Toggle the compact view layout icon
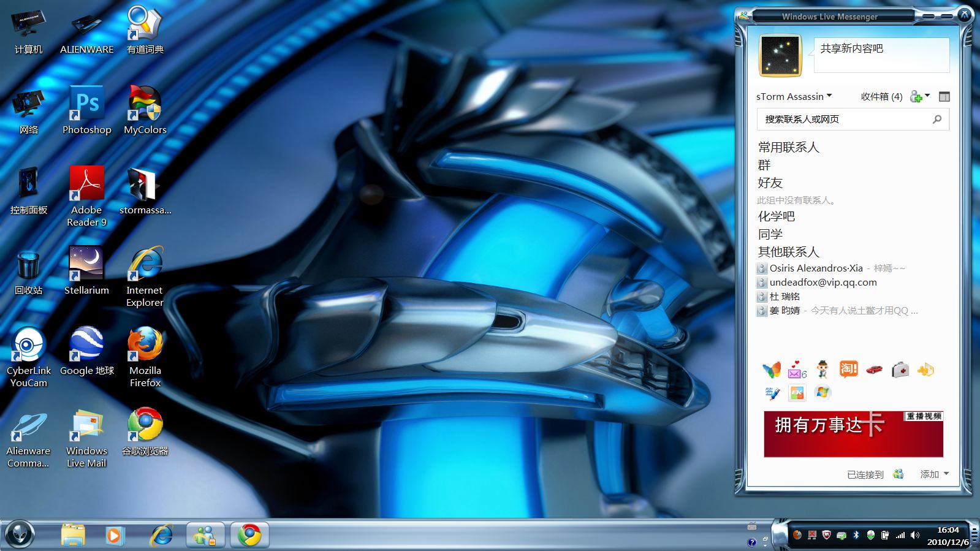This screenshot has height=551, width=980. (x=944, y=96)
